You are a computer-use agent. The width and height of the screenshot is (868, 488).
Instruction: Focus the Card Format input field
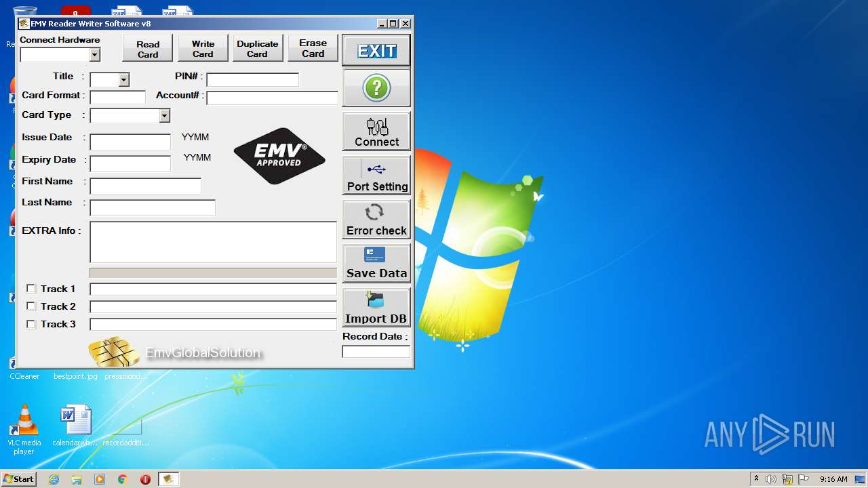(117, 98)
